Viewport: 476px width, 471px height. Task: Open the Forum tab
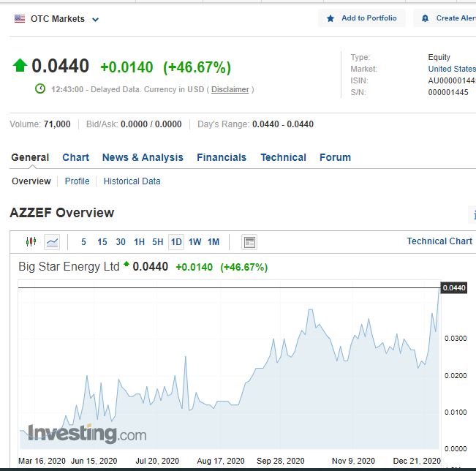(335, 157)
